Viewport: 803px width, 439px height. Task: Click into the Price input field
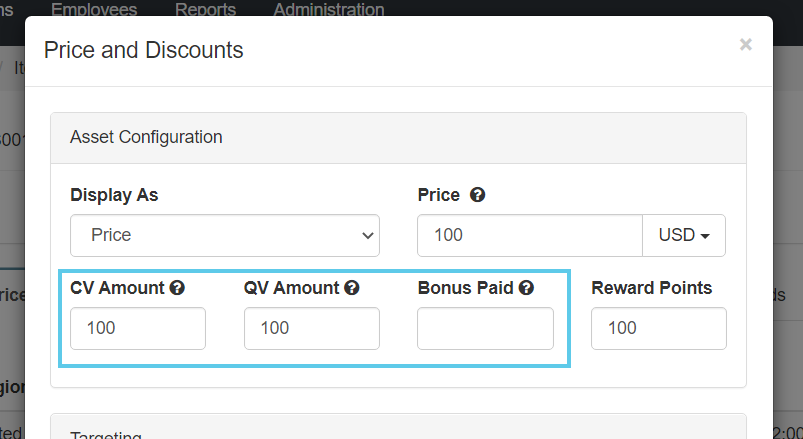click(529, 236)
